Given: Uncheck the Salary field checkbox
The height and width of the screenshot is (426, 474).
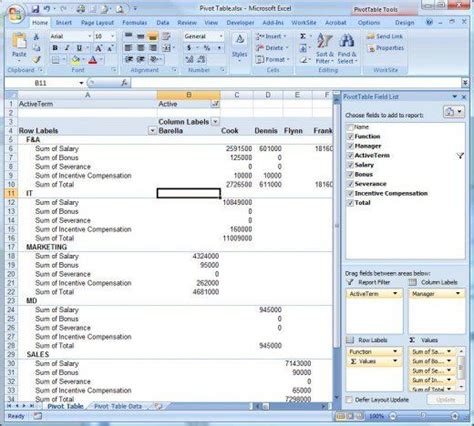Looking at the screenshot, I should click(350, 165).
